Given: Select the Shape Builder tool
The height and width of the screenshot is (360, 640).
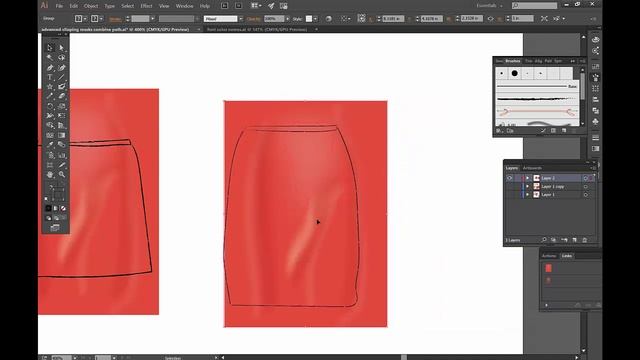Looking at the screenshot, I should (x=50, y=125).
